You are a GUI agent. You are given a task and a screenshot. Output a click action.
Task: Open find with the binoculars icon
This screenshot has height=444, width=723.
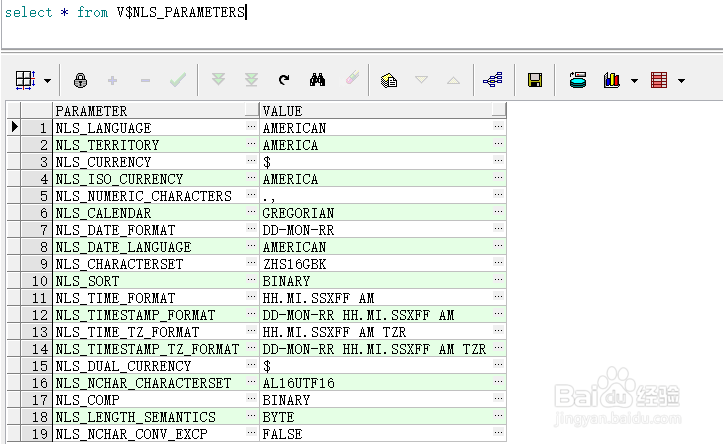point(317,80)
